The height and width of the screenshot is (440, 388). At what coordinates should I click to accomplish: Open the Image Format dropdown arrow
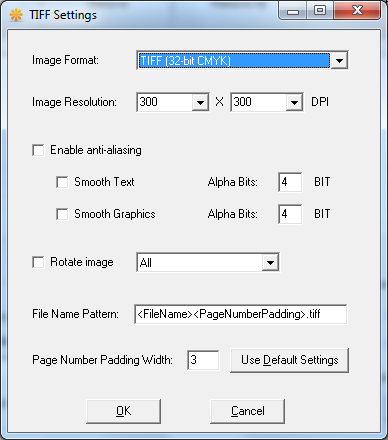[x=339, y=61]
